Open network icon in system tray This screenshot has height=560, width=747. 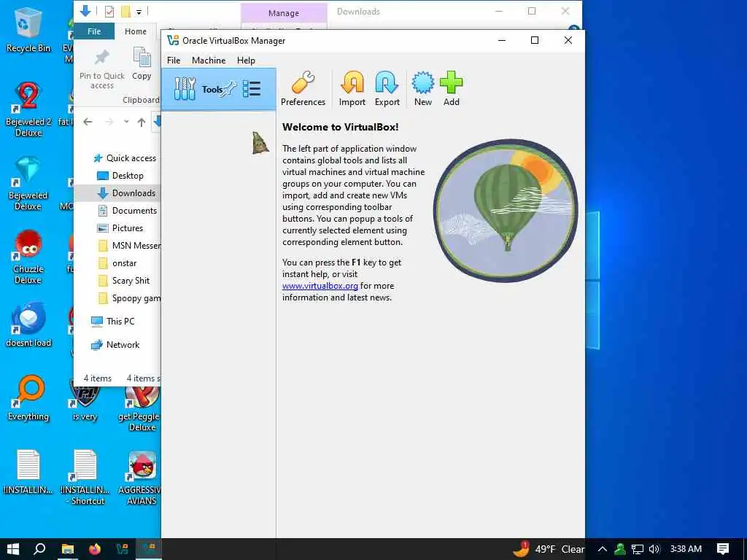[x=638, y=549]
